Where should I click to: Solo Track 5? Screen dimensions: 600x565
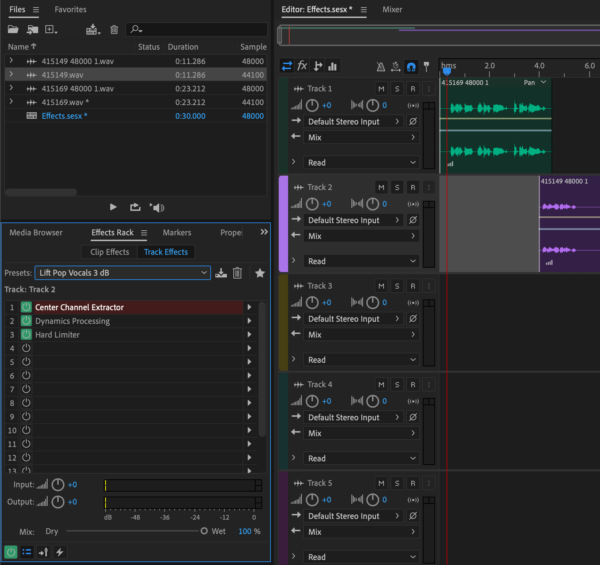[397, 484]
